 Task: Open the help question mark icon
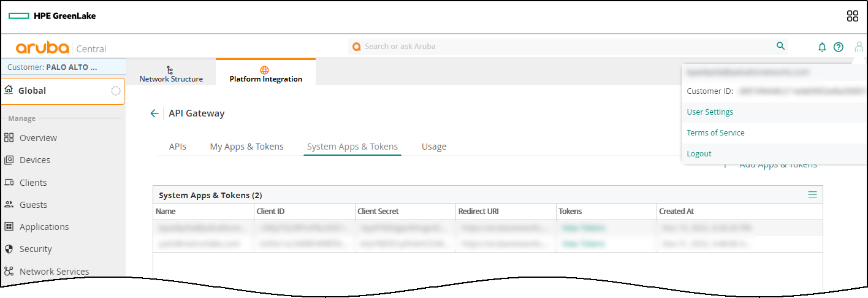(x=839, y=47)
